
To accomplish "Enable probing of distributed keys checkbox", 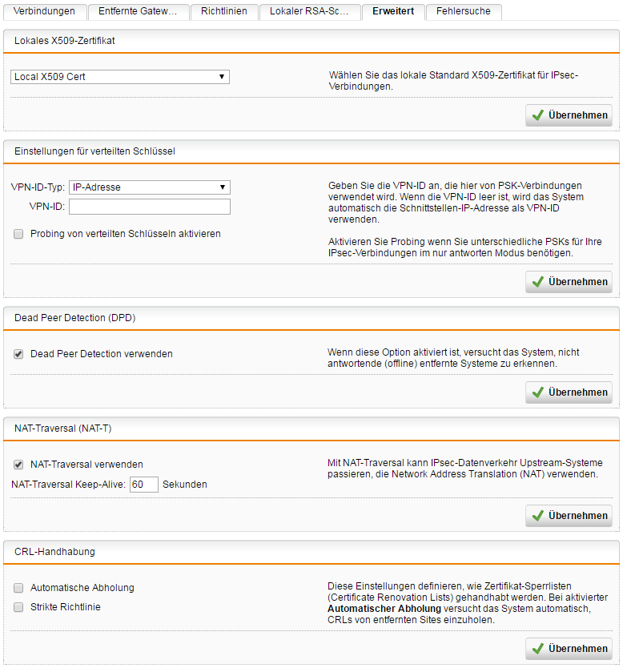I will (x=18, y=234).
